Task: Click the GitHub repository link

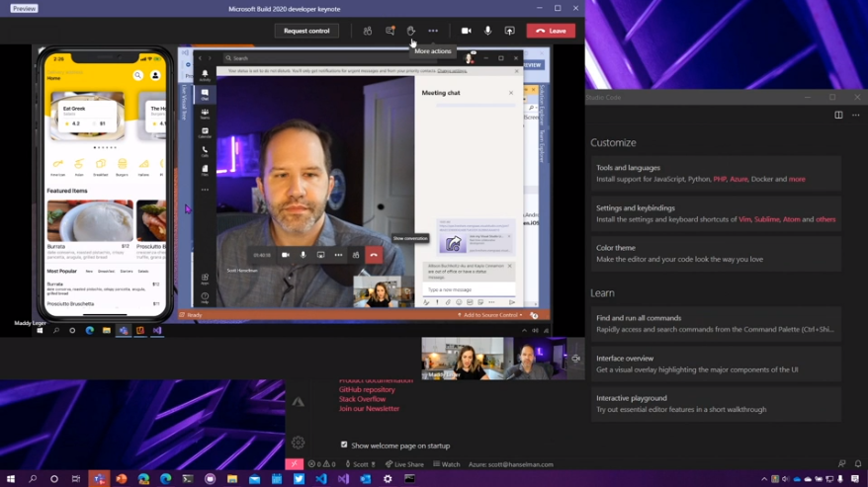Action: point(367,389)
